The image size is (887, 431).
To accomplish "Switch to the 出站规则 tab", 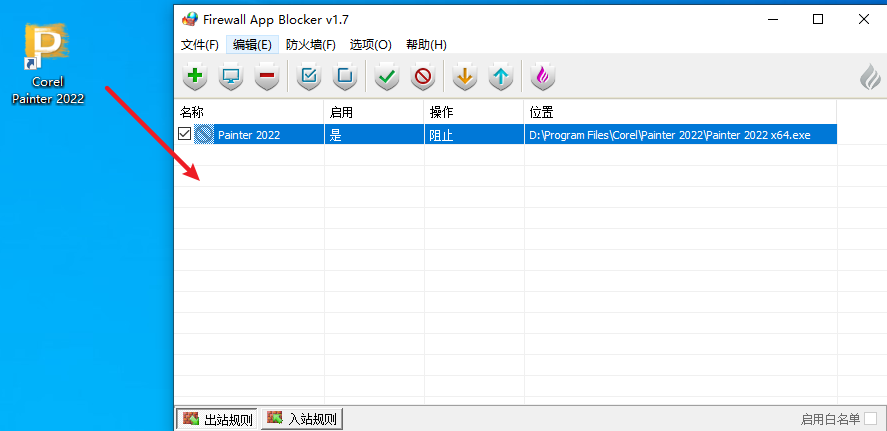I will (x=217, y=419).
